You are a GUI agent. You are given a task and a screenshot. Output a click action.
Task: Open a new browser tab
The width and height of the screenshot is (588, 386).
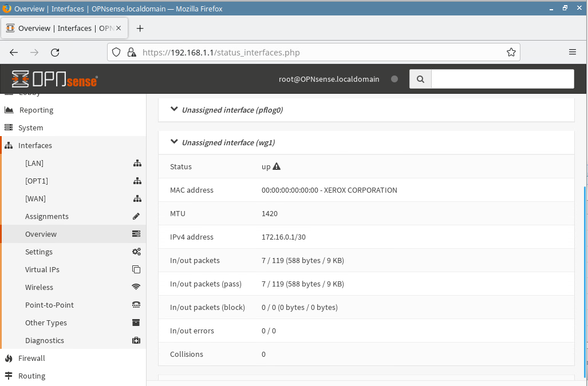pos(140,28)
